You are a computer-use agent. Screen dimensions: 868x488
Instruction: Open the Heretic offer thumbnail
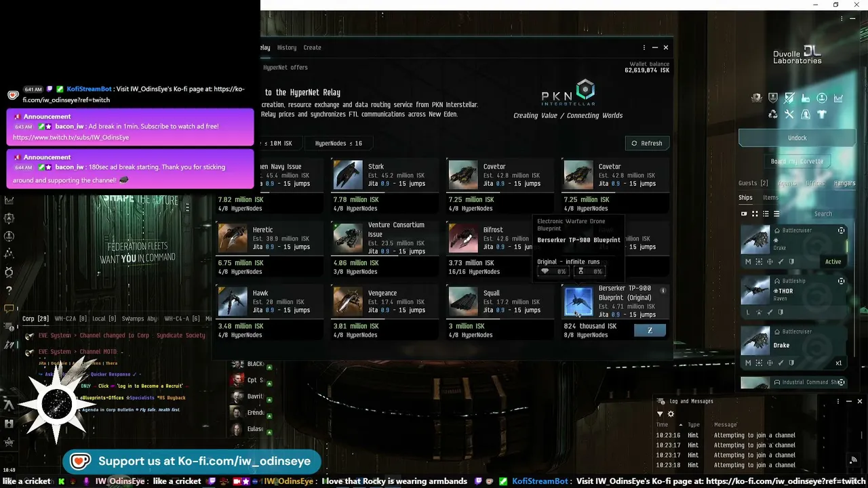233,238
